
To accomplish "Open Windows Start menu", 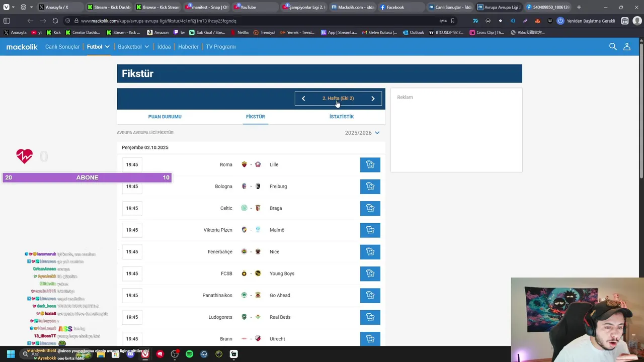I will (11, 354).
